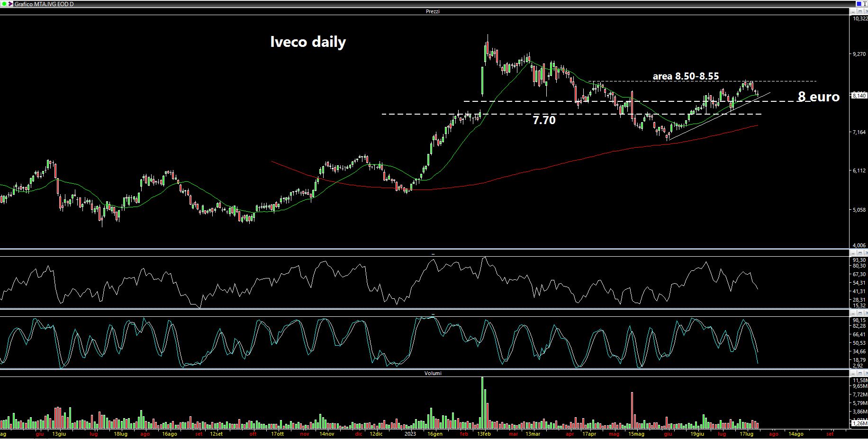Click the 14ago date on time axis
Screen dimensions: 868x439
796,434
